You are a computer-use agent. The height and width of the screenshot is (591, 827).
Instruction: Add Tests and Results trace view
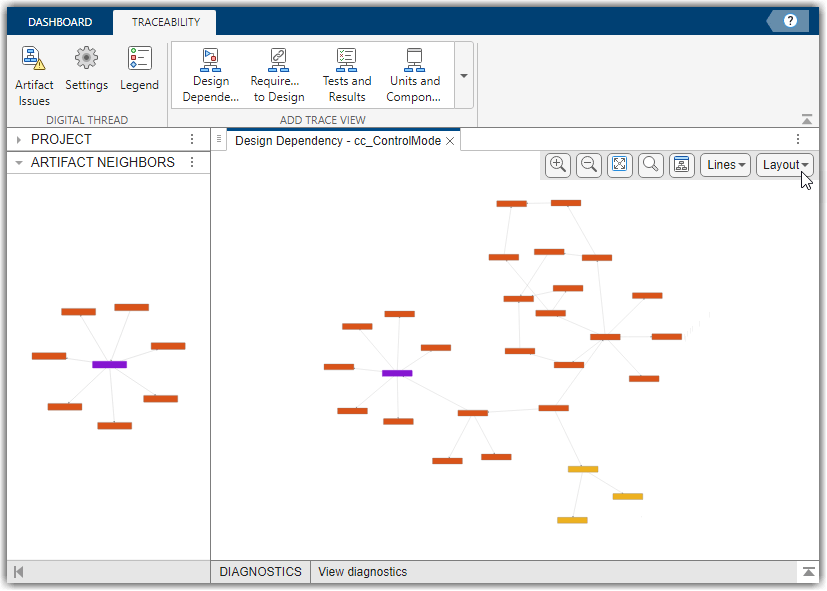pos(347,75)
